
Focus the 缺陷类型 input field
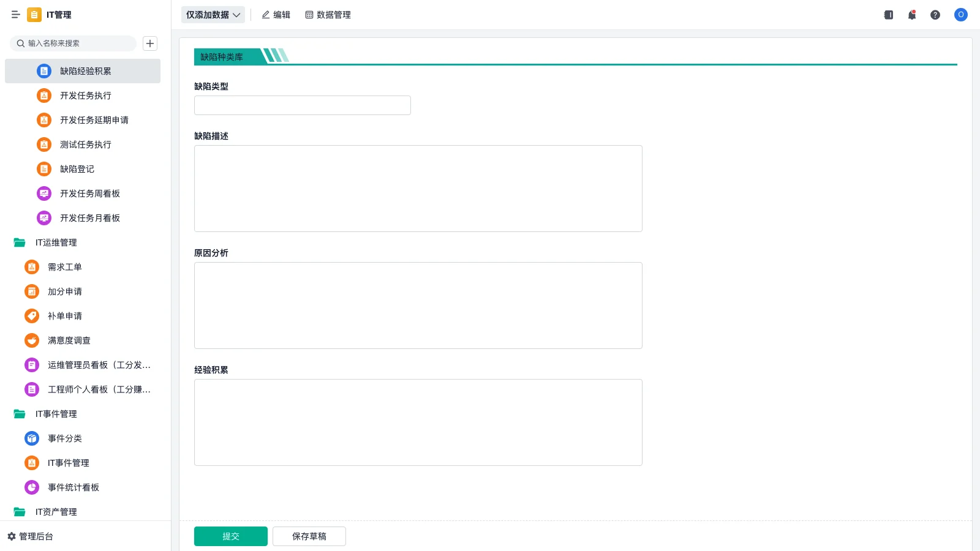coord(302,105)
